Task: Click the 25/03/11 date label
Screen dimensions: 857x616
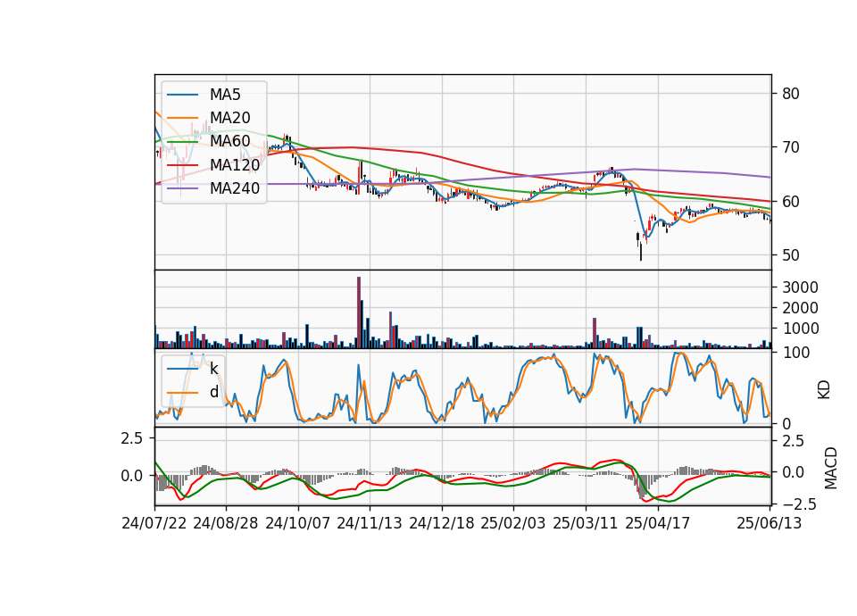Action: [586, 523]
